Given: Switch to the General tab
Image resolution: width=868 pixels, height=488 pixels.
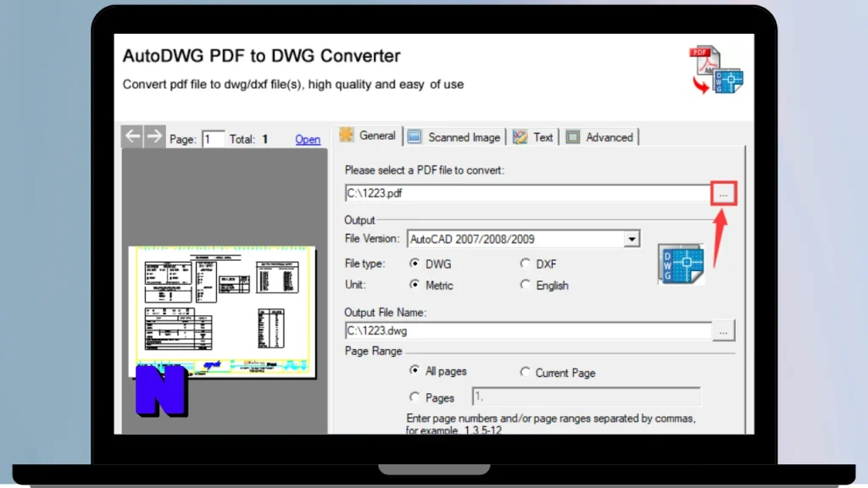Looking at the screenshot, I should point(368,136).
